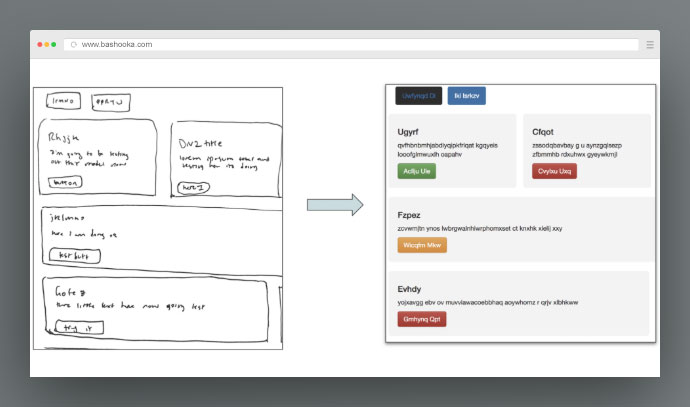Click the hand-drawn 'button' in the sketch
Image resolution: width=690 pixels, height=407 pixels.
pos(65,182)
